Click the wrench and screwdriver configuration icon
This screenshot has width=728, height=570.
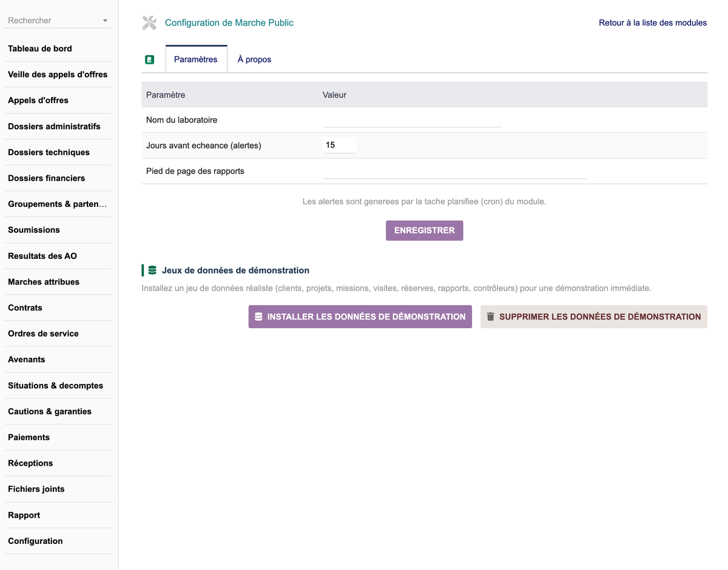149,23
